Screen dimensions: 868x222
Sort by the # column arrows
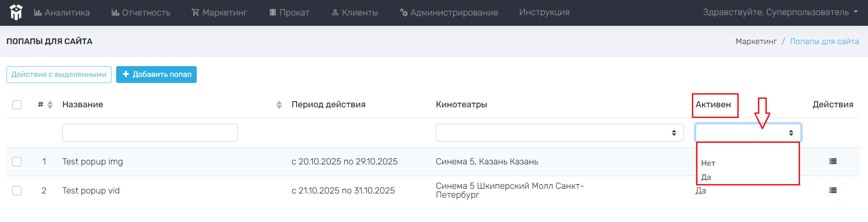50,104
